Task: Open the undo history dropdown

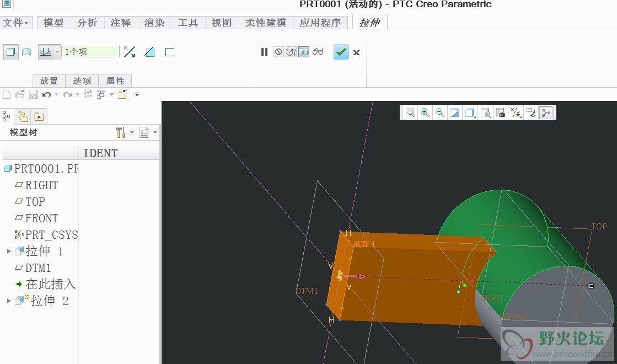Action: (56, 94)
